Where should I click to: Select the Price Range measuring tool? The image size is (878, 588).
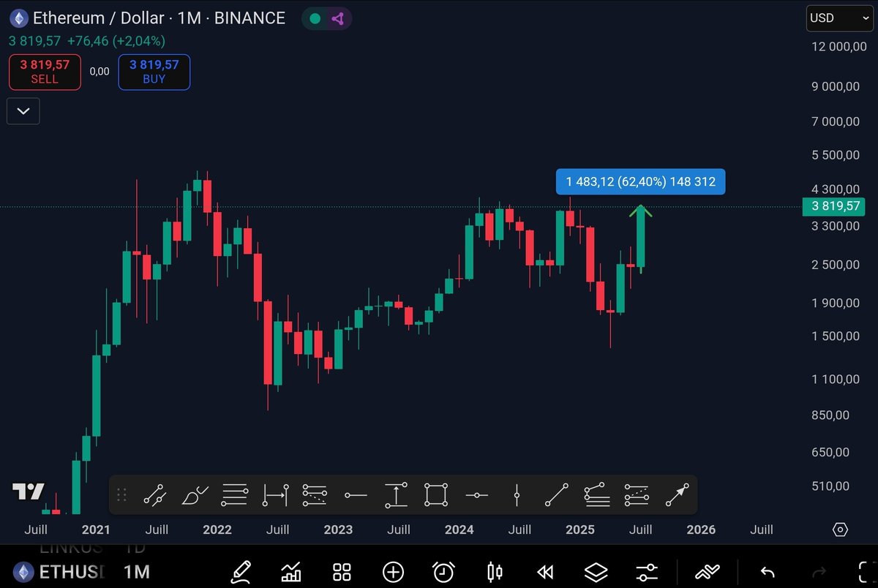(x=396, y=495)
